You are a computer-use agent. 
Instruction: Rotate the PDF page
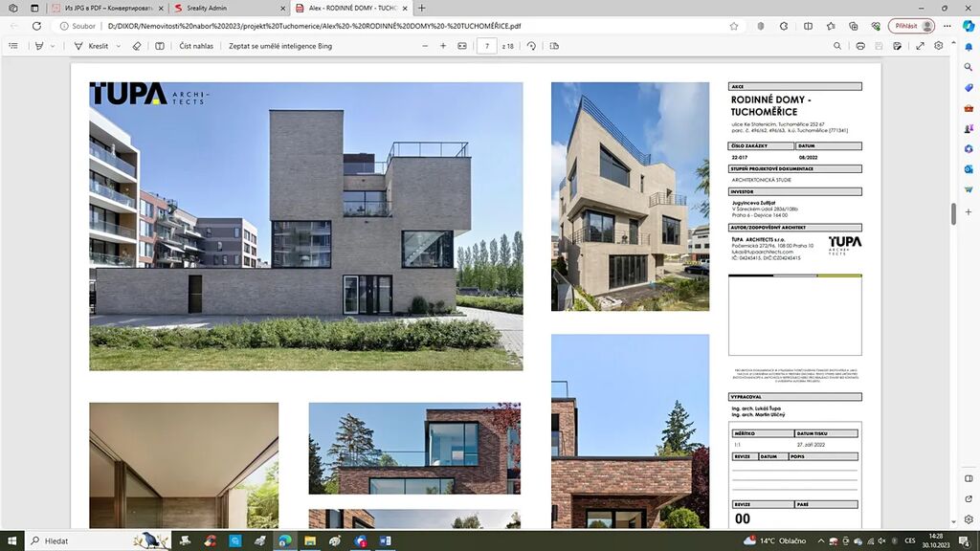tap(531, 46)
